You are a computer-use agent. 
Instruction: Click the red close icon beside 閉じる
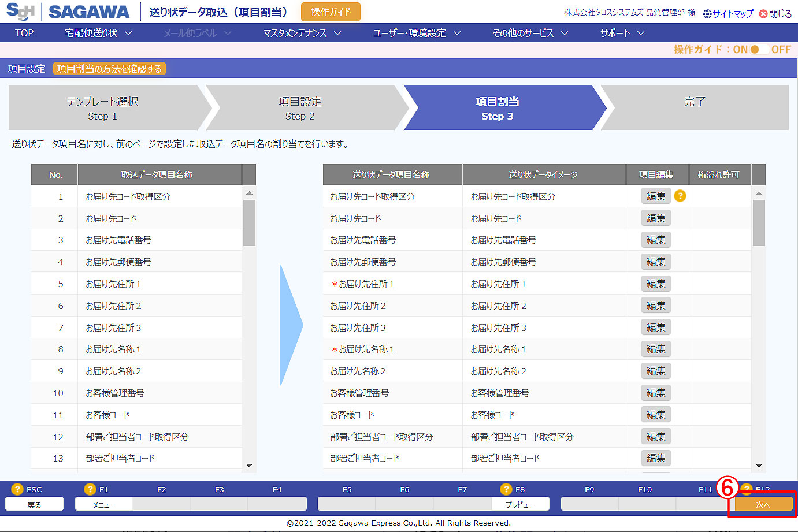click(763, 14)
